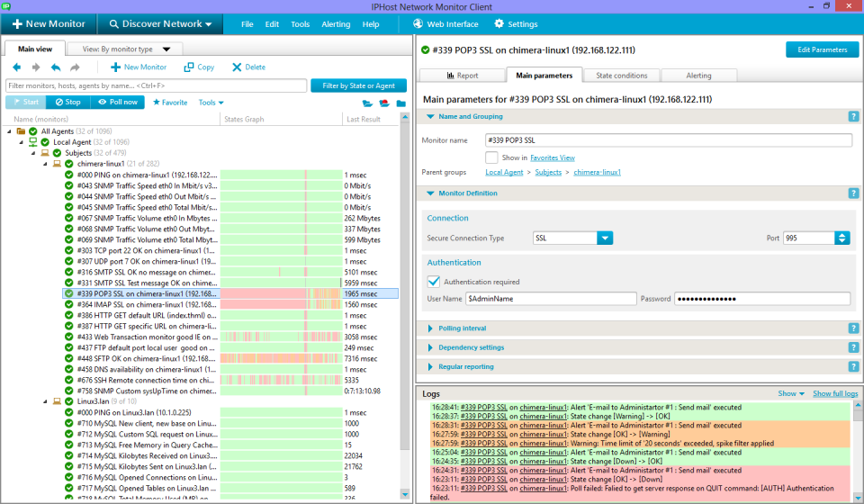864x504 pixels.
Task: Click the big New Monitor button
Action: [49, 24]
